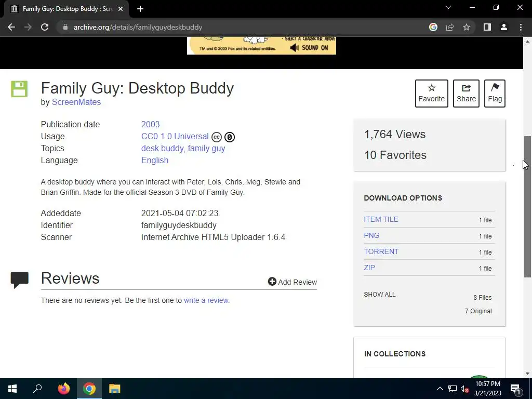The height and width of the screenshot is (399, 532).
Task: Bookmark this page with the star icon
Action: coord(467,27)
